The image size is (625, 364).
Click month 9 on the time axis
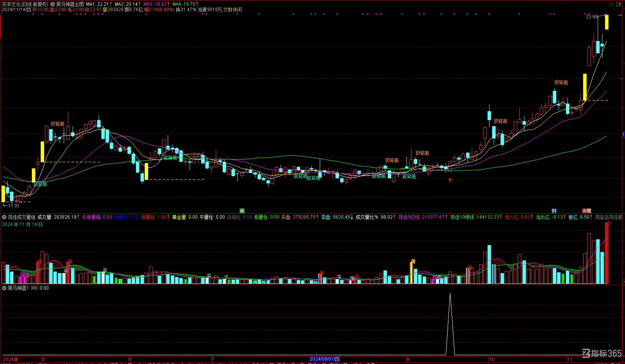(408, 359)
